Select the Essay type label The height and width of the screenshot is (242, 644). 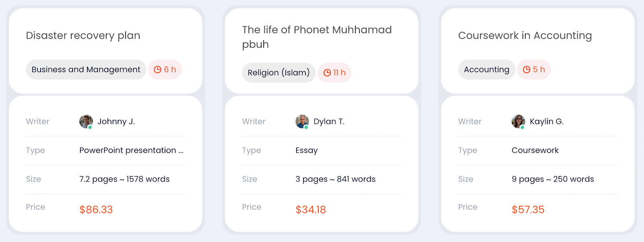[307, 150]
